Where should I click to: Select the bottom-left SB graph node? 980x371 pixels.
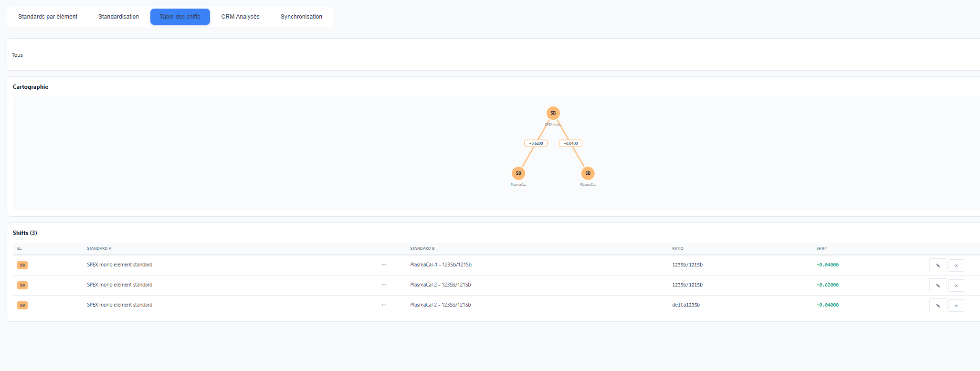[x=518, y=173]
